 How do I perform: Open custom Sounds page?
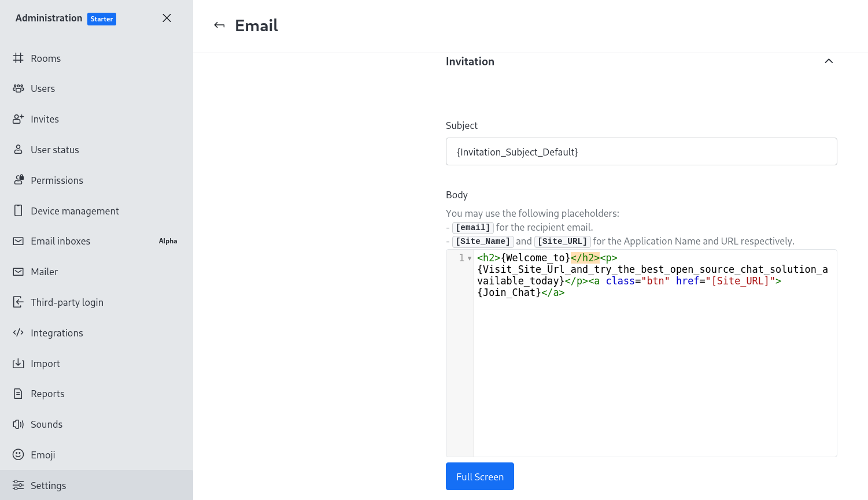(x=97, y=424)
